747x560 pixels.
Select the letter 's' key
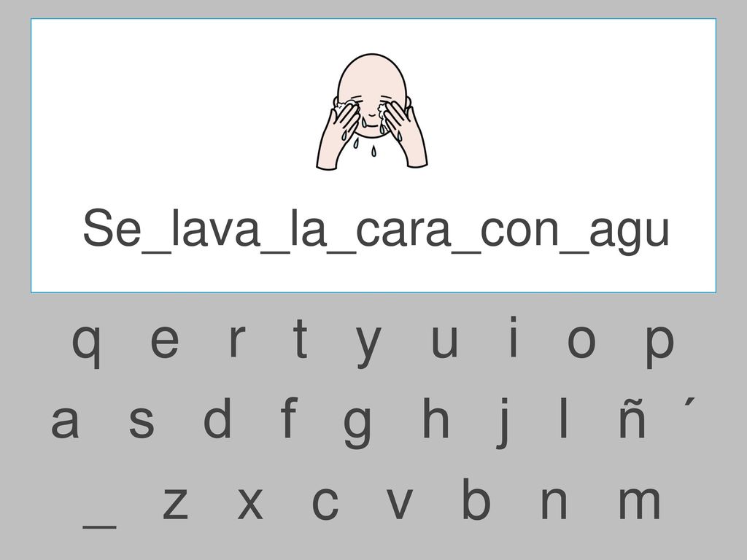pyautogui.click(x=142, y=421)
